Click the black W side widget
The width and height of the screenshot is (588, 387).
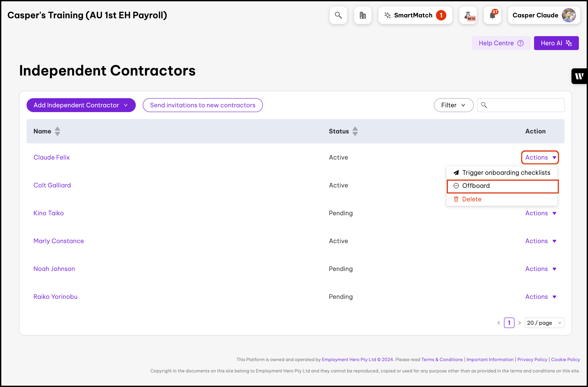[x=579, y=76]
